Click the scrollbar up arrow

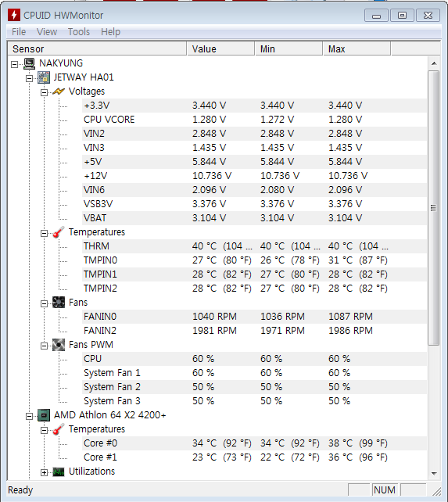click(x=434, y=63)
